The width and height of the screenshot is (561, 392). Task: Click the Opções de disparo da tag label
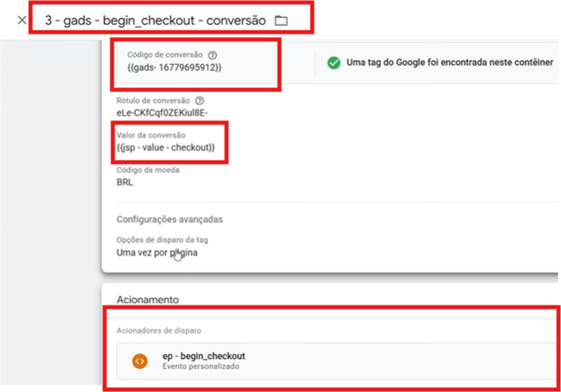click(162, 240)
